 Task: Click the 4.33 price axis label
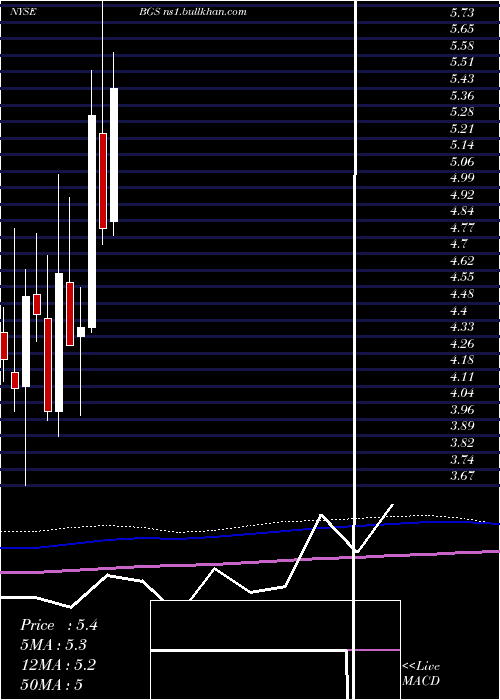(462, 327)
